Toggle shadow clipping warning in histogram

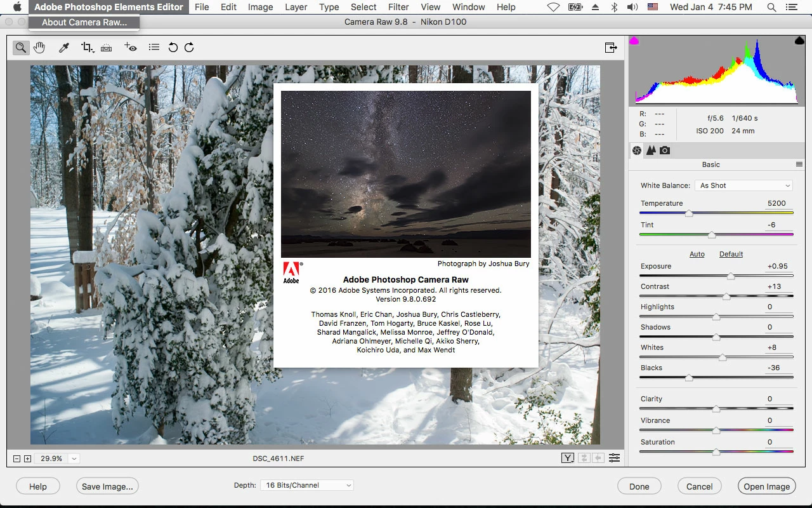634,41
